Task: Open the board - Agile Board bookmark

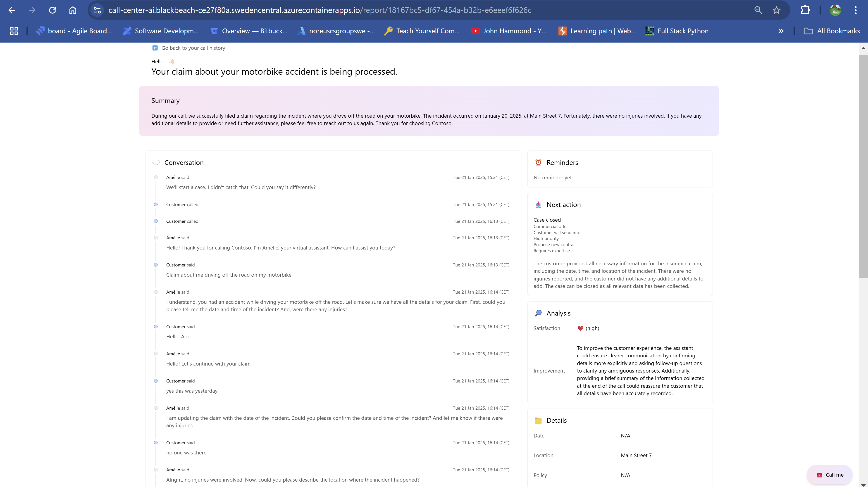Action: click(74, 31)
